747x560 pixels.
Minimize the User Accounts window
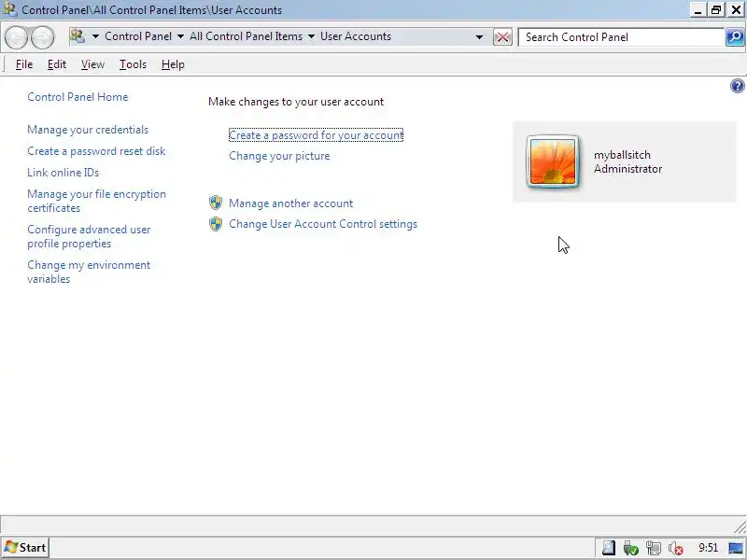pos(698,10)
